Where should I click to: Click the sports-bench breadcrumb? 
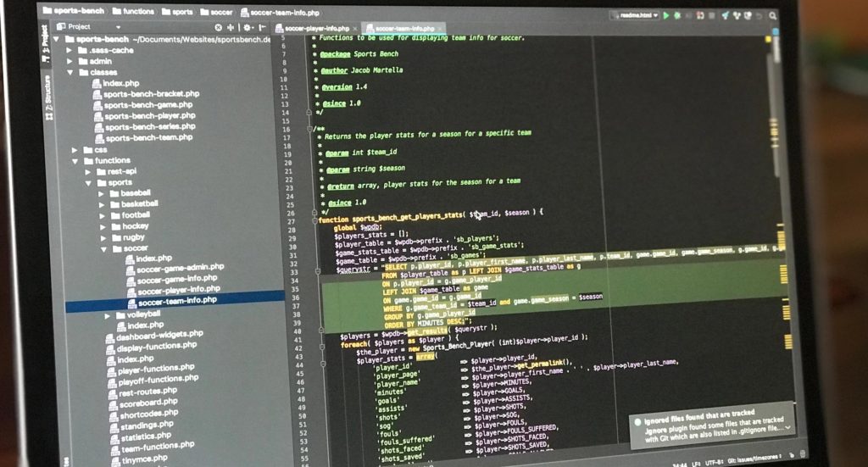pos(73,10)
